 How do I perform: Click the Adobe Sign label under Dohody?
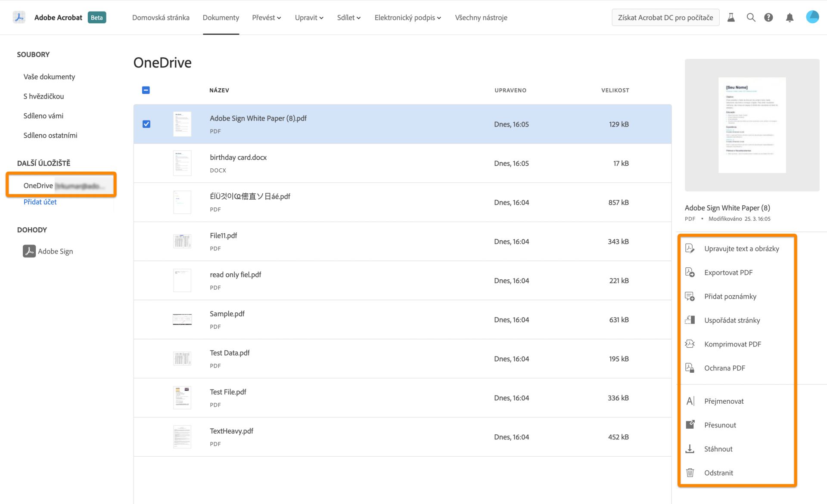(x=55, y=251)
